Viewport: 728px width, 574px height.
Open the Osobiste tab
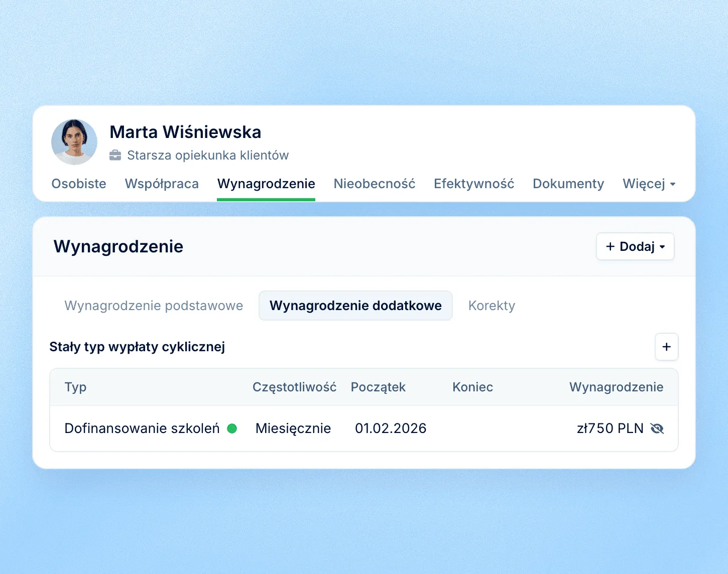(79, 184)
